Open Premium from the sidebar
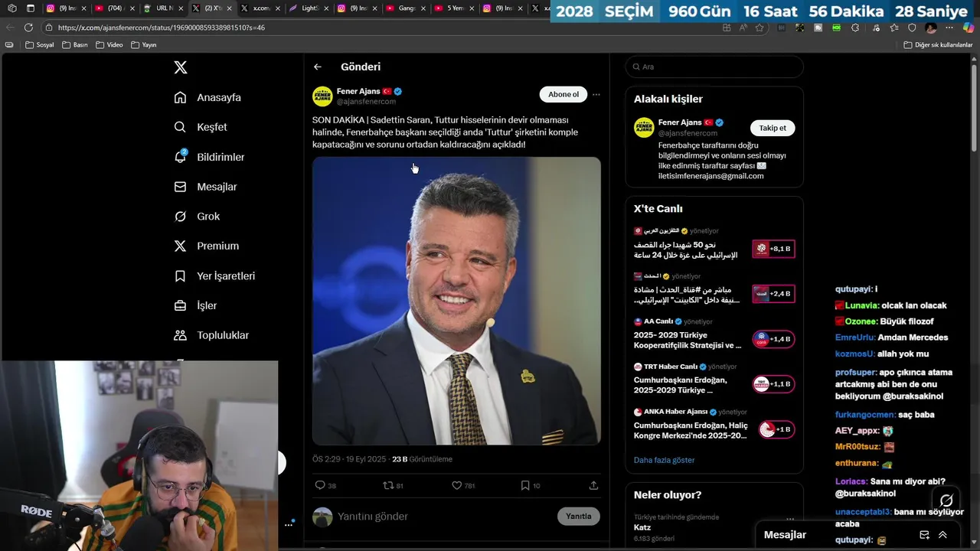 tap(206, 246)
